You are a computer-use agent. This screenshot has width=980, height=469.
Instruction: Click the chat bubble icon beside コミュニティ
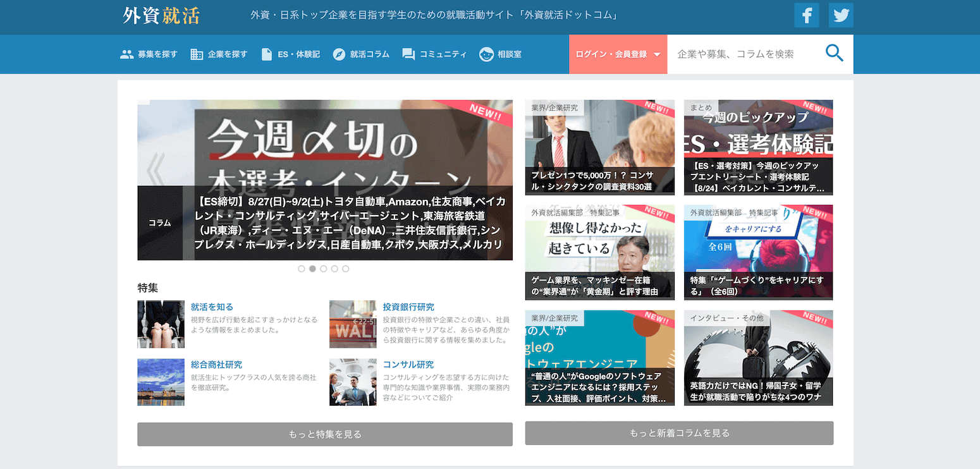408,54
